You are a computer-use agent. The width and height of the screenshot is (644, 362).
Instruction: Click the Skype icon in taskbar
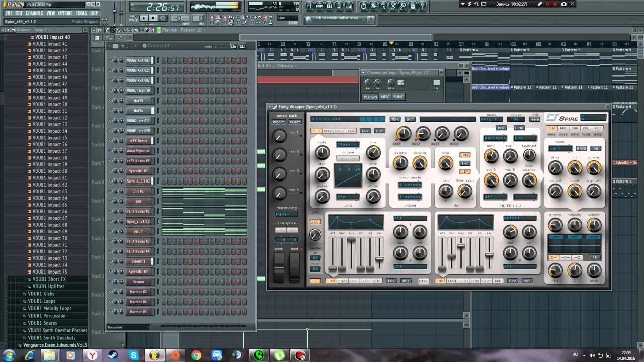(133, 355)
